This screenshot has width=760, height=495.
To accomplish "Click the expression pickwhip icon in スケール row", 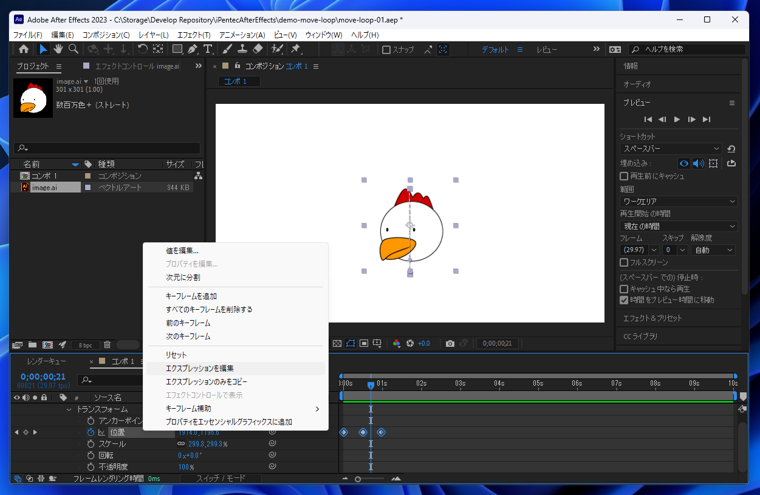I will pos(272,443).
